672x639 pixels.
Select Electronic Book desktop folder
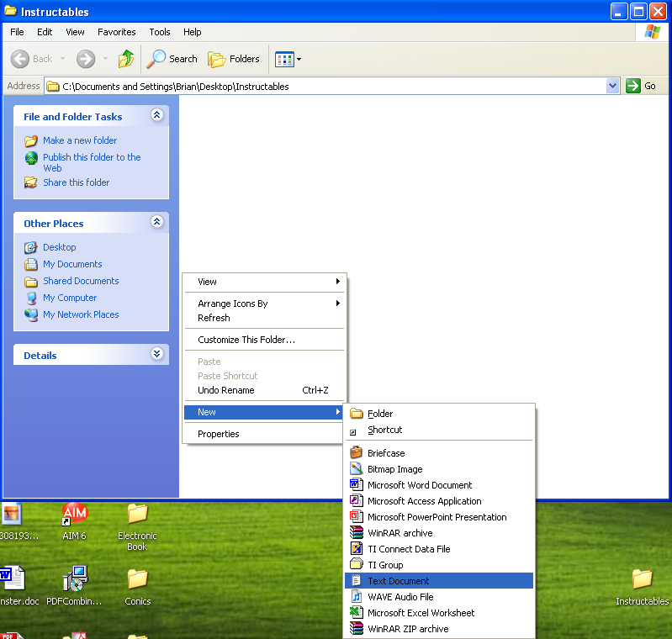137,527
